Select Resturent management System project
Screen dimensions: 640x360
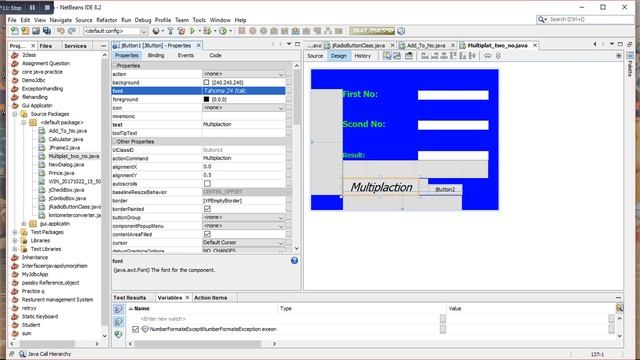pyautogui.click(x=57, y=300)
